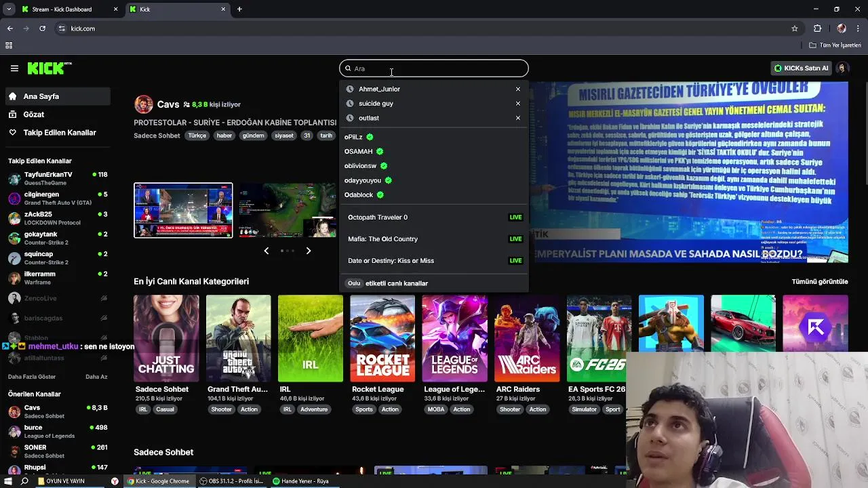
Task: Open squincap followed channel
Action: [58, 258]
